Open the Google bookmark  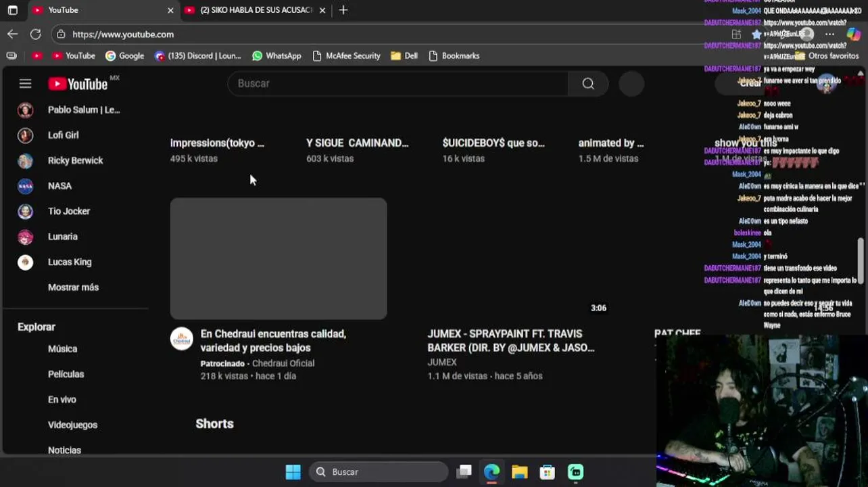[124, 55]
